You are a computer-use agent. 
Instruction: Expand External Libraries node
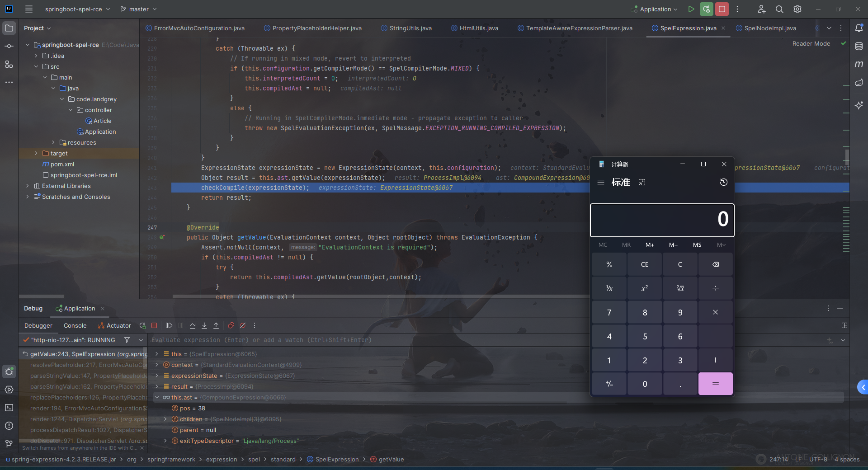[28, 186]
